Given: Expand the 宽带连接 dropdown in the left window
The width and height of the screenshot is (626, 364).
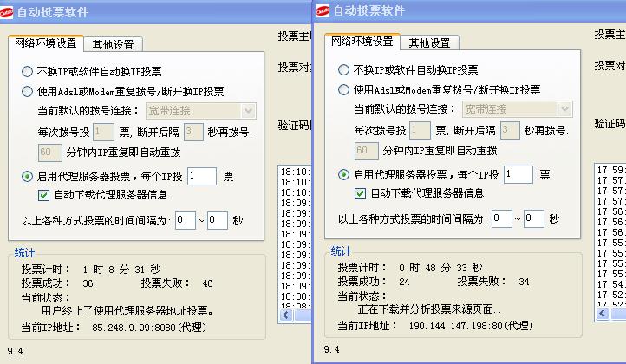Looking at the screenshot, I should click(x=248, y=111).
